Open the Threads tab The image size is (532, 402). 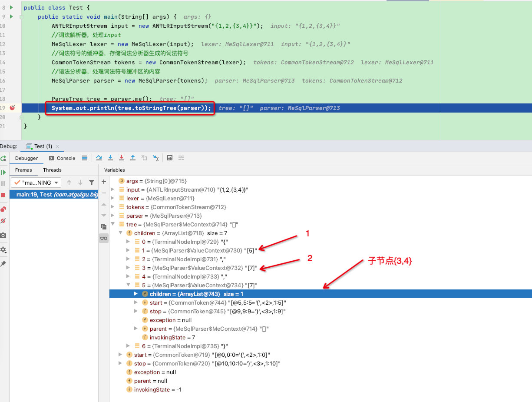coord(52,170)
